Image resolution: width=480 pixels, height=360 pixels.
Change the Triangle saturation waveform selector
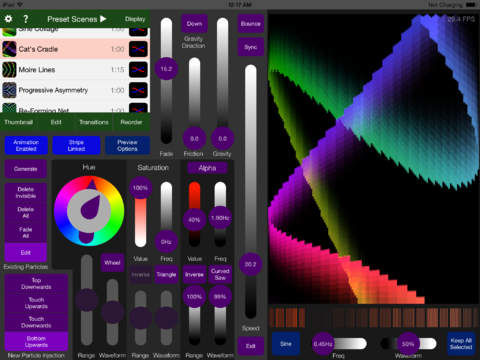(x=166, y=275)
